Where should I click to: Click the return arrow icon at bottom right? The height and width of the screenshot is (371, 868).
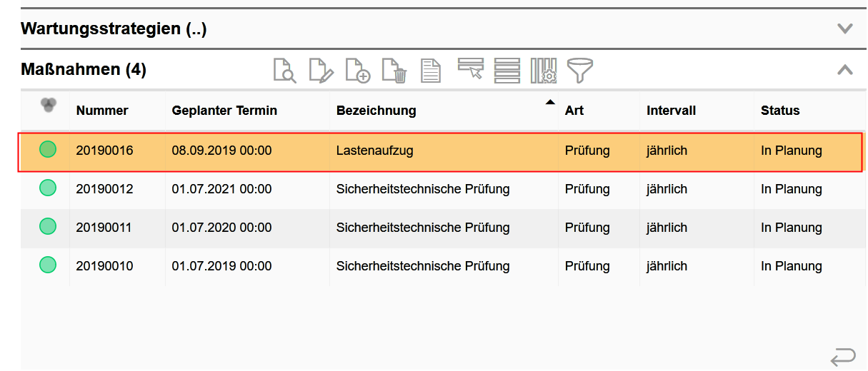pyautogui.click(x=843, y=355)
